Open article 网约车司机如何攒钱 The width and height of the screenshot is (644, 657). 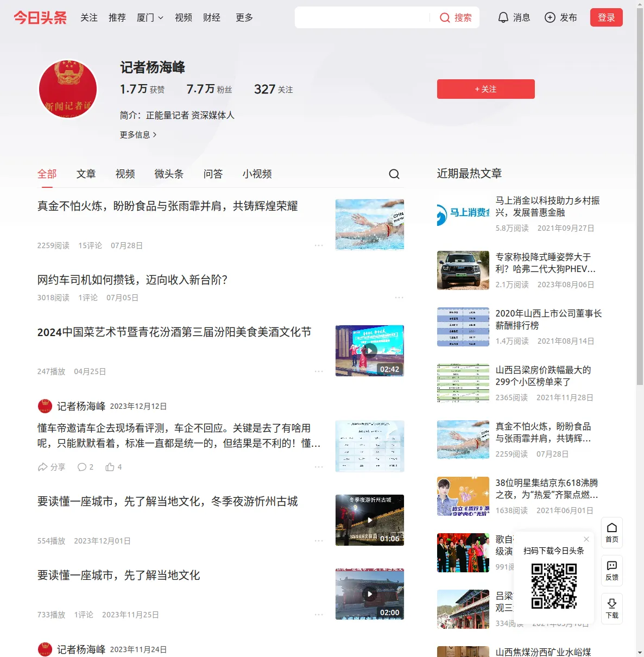pyautogui.click(x=132, y=280)
